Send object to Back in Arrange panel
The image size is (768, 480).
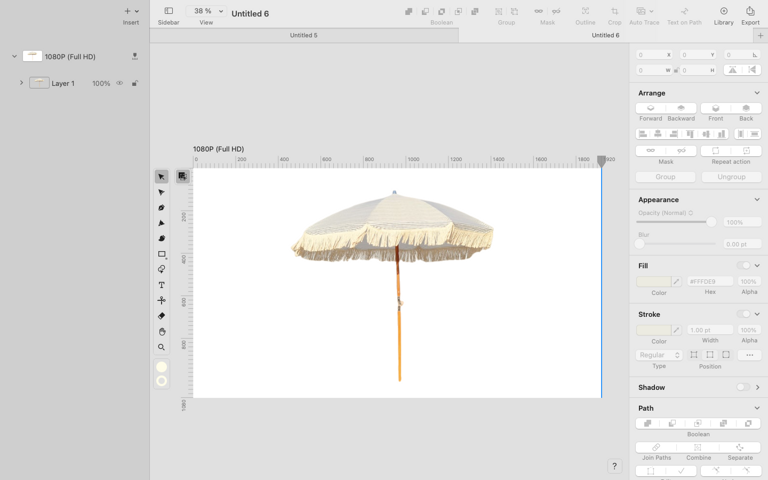coord(746,108)
